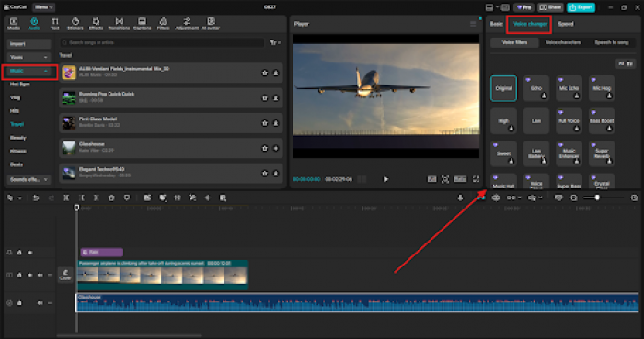644x339 pixels.
Task: Add Glasshouse track using plus icon
Action: (x=276, y=148)
